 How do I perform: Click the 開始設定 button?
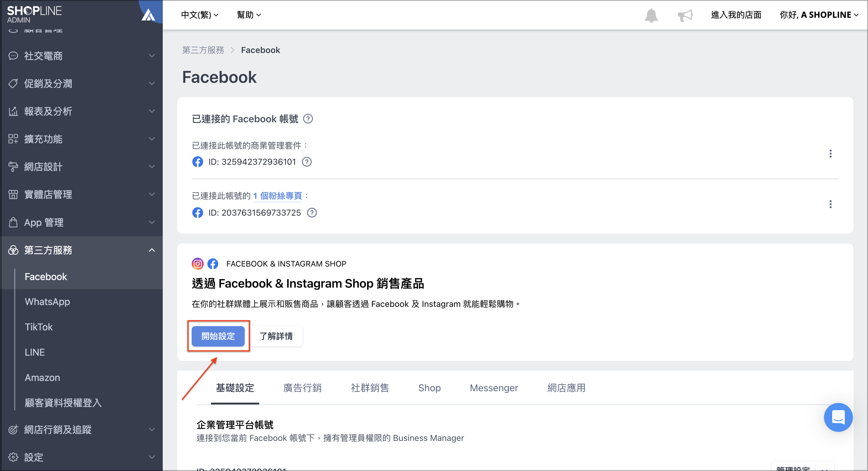(x=218, y=336)
